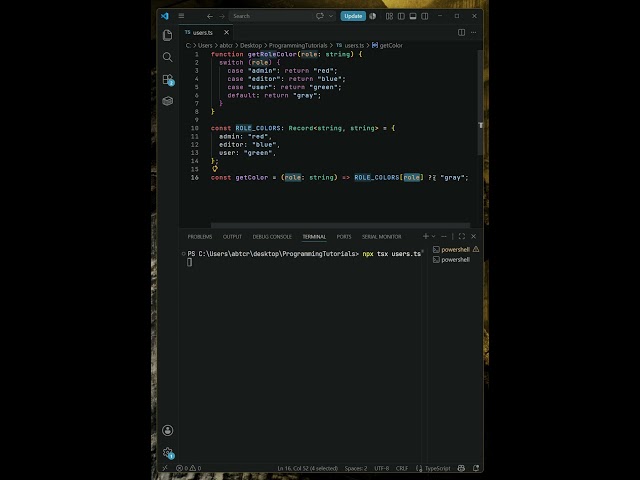Viewport: 640px width, 480px height.
Task: Maximize the panel size
Action: 462,236
